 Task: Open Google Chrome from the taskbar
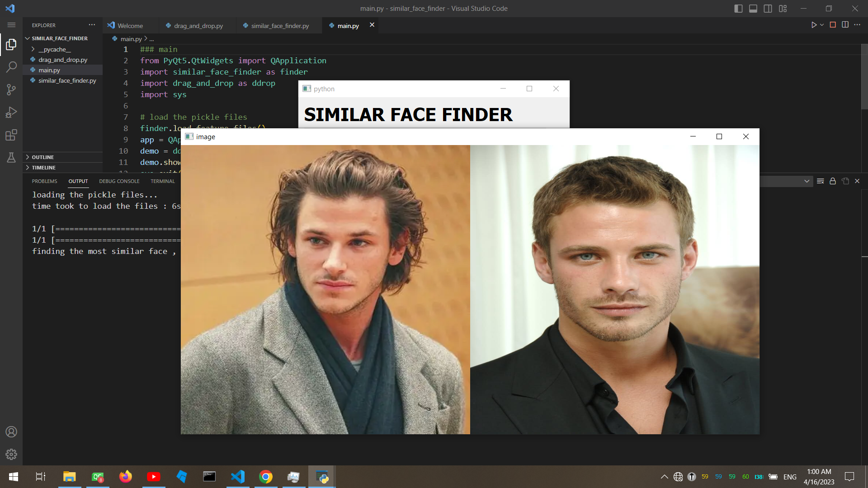(265, 477)
